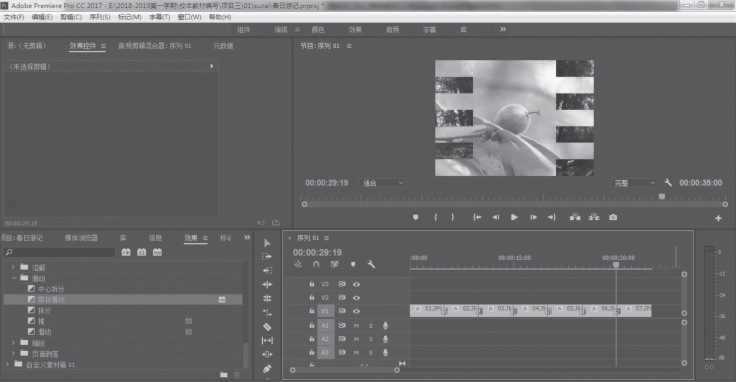Enable voice-over record on A3
Viewport: 736px width, 382px height.
(385, 352)
